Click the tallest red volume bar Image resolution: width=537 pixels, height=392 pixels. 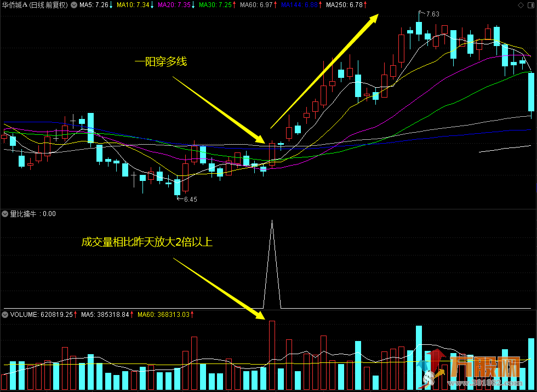tap(272, 356)
